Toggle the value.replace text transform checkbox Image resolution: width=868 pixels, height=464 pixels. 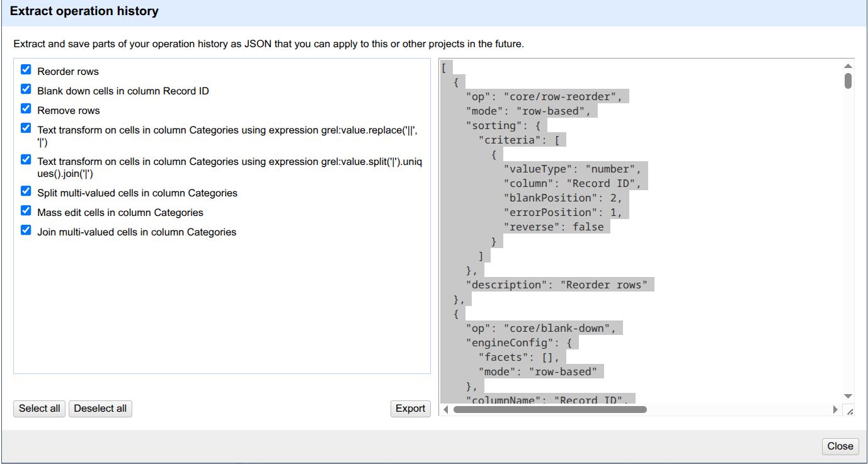click(x=26, y=128)
